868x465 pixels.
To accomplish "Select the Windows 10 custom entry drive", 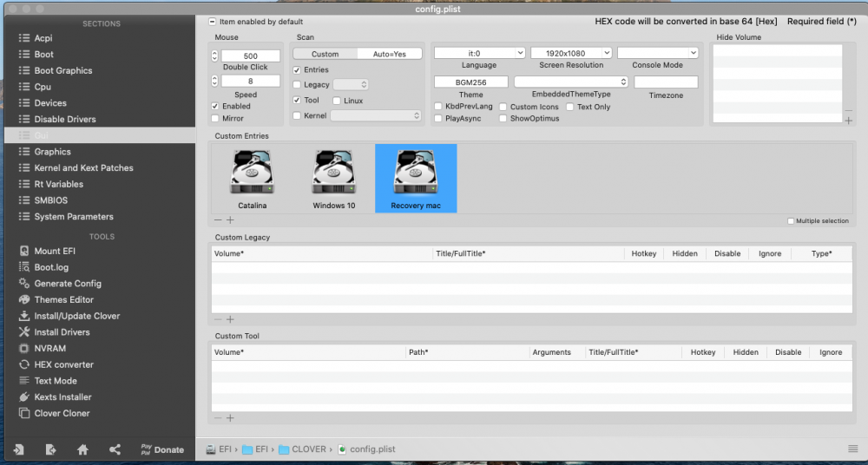I will click(x=334, y=179).
